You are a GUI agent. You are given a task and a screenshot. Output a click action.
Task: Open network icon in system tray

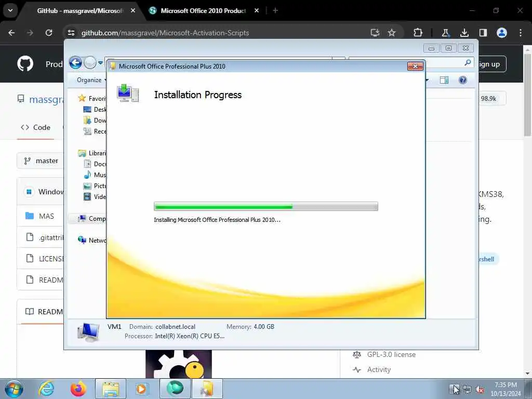click(x=467, y=390)
